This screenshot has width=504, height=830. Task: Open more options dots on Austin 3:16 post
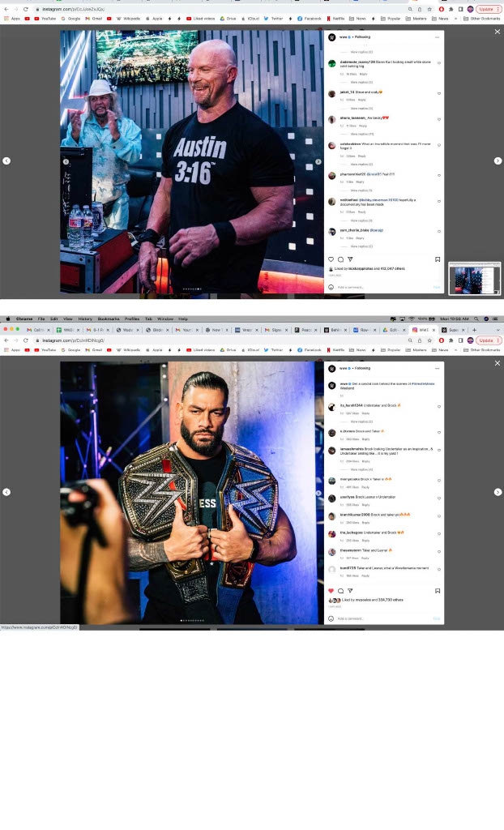point(437,37)
